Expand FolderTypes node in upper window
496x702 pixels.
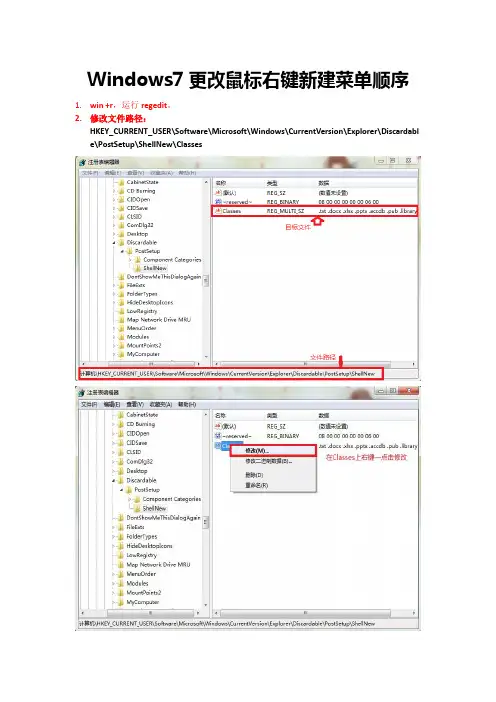coord(114,294)
